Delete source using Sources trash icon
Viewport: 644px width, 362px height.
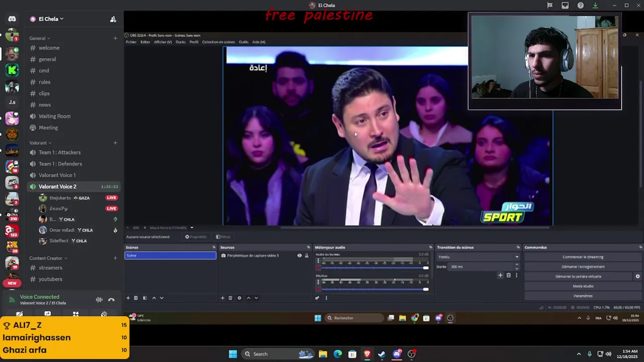point(230,298)
